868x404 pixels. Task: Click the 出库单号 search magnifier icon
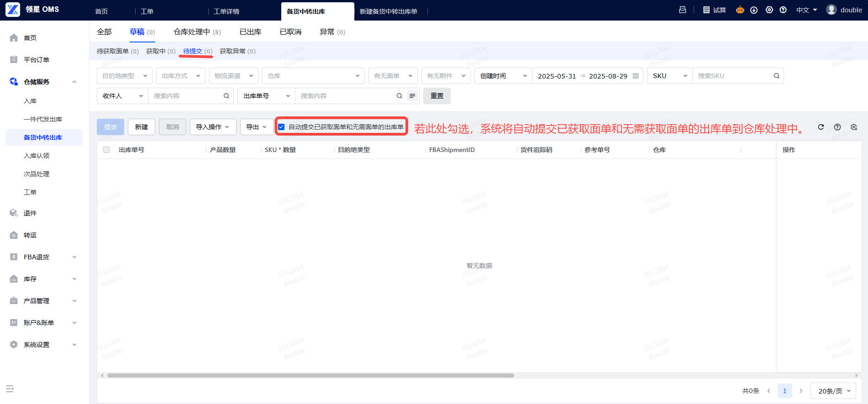[399, 96]
